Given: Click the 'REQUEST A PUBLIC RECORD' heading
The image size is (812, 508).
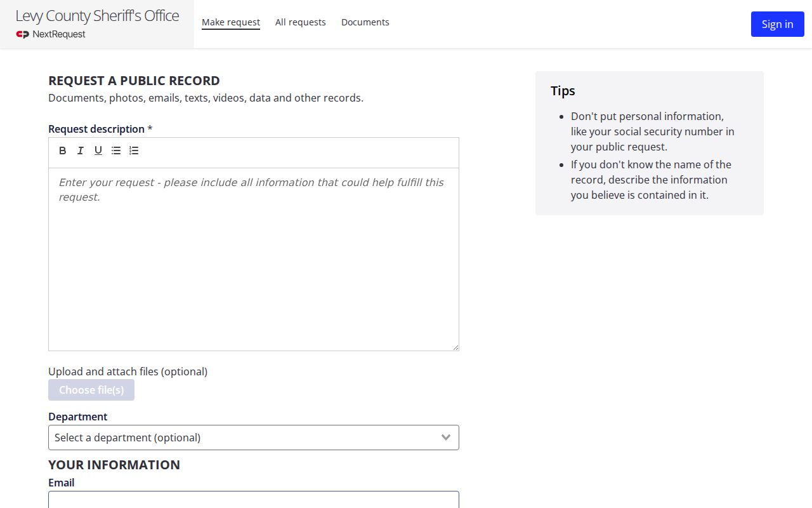Looking at the screenshot, I should tap(134, 81).
